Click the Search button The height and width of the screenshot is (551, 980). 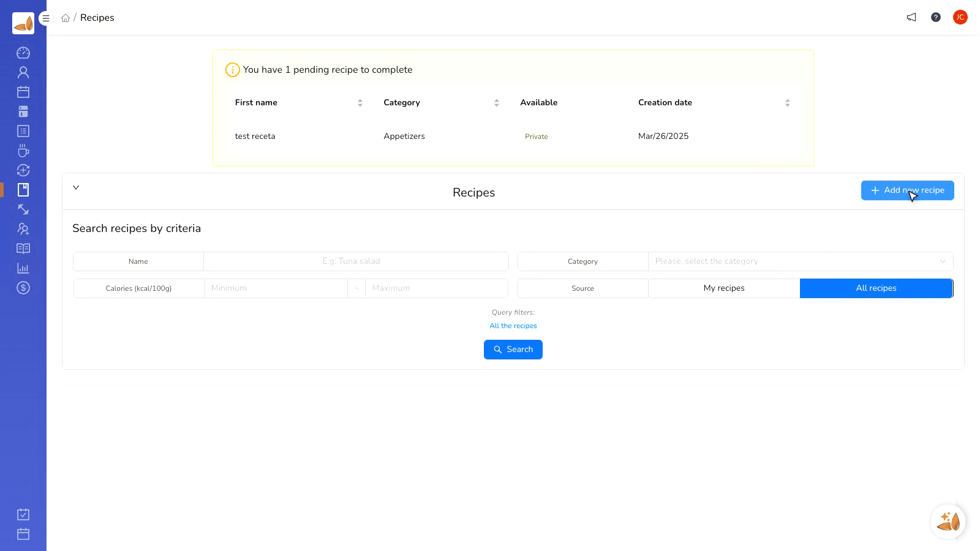[513, 350]
